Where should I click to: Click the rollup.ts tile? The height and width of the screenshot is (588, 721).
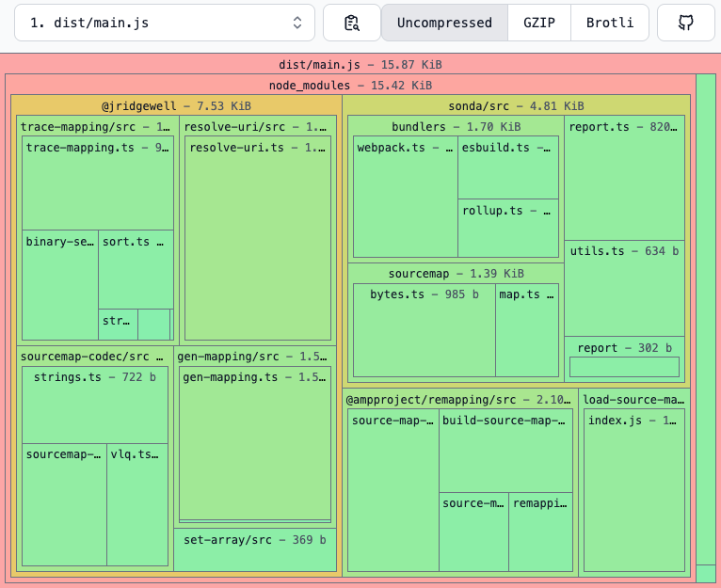coord(508,228)
